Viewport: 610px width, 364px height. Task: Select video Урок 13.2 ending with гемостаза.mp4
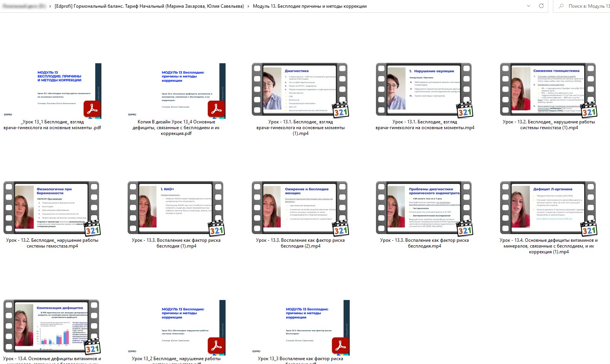52,208
